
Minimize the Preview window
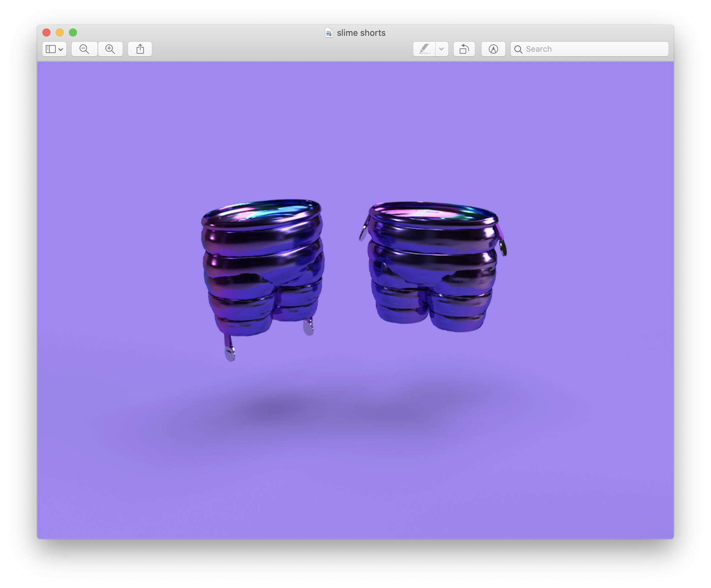click(x=60, y=32)
